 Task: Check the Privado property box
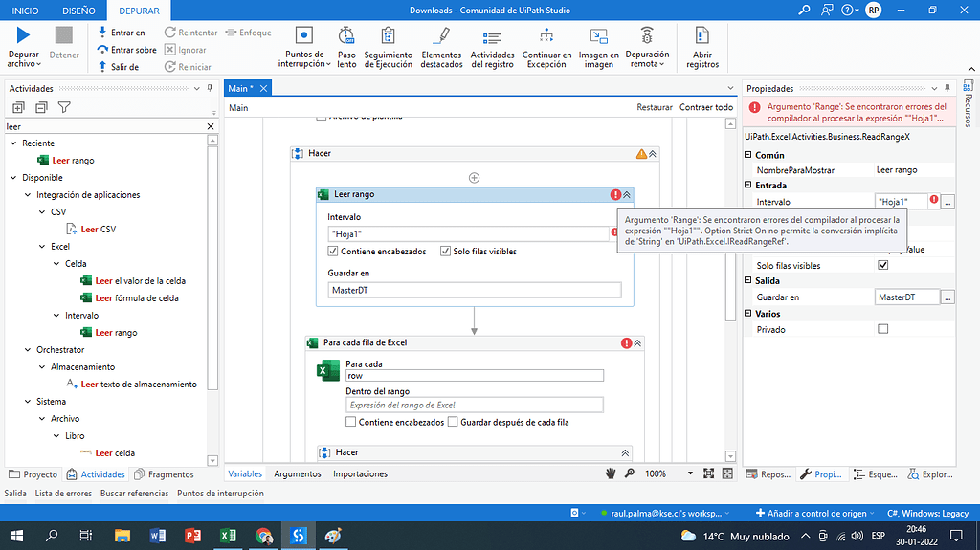point(883,329)
